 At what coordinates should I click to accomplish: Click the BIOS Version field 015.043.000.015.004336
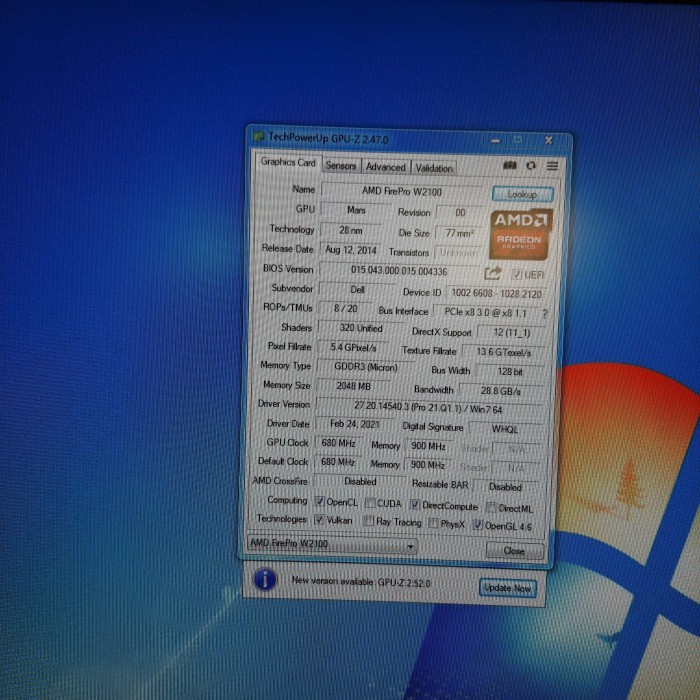(399, 271)
